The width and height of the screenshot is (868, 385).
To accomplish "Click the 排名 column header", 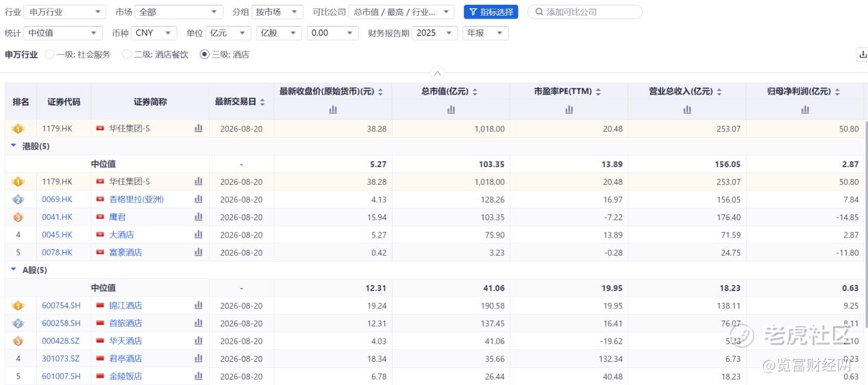I will [x=21, y=101].
